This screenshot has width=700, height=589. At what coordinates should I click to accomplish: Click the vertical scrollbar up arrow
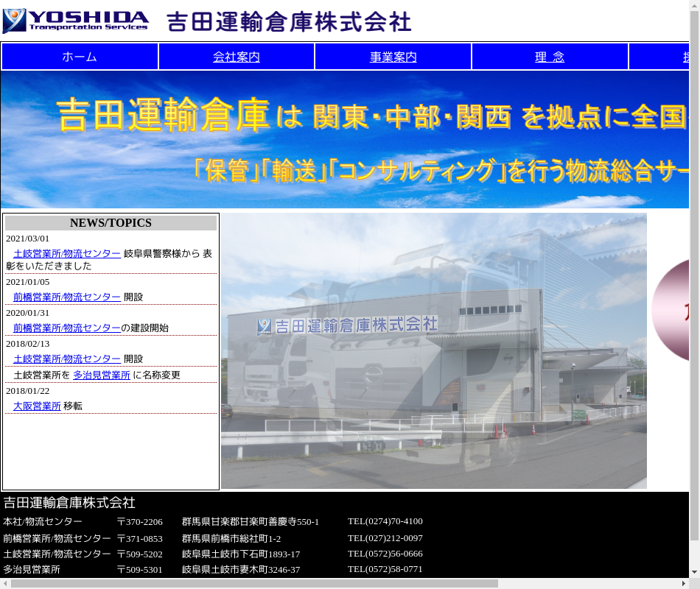[694, 6]
